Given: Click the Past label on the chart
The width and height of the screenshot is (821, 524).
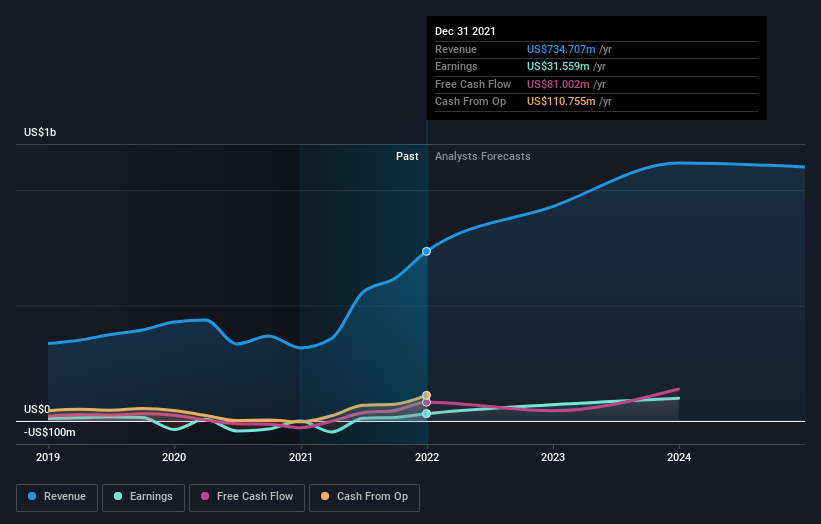Looking at the screenshot, I should 407,157.
